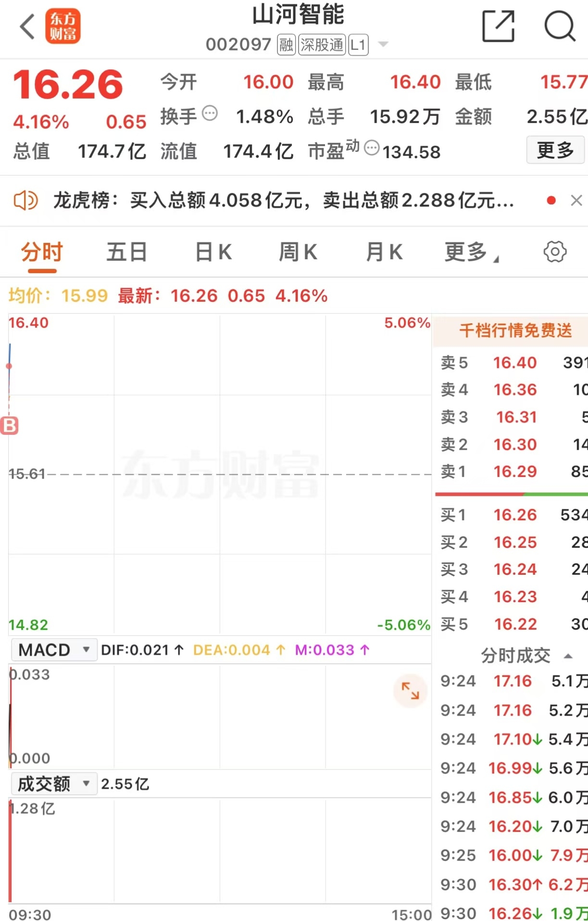
Task: Select the 买5 row at 16.22
Action: point(511,624)
